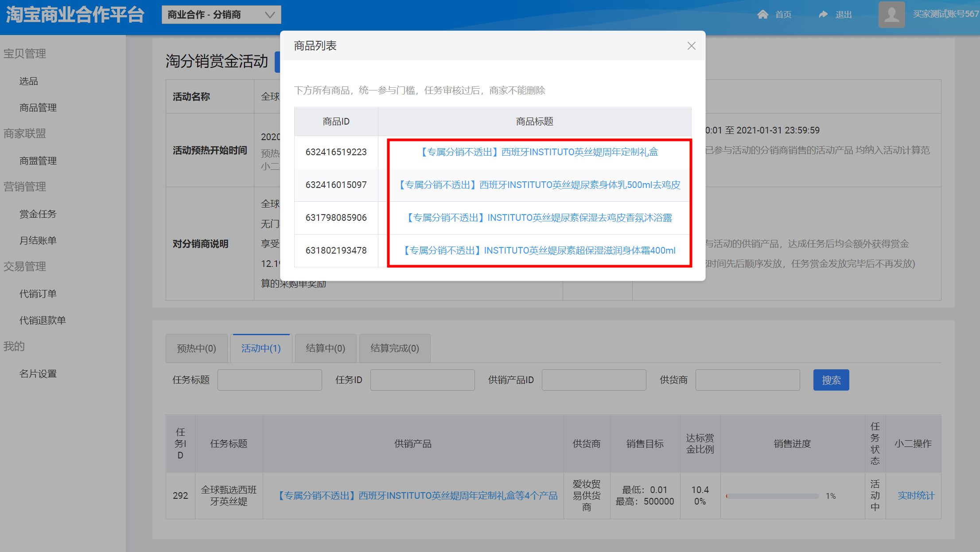The image size is (980, 552).
Task: Focus the 供销产品ID input field
Action: pyautogui.click(x=594, y=380)
